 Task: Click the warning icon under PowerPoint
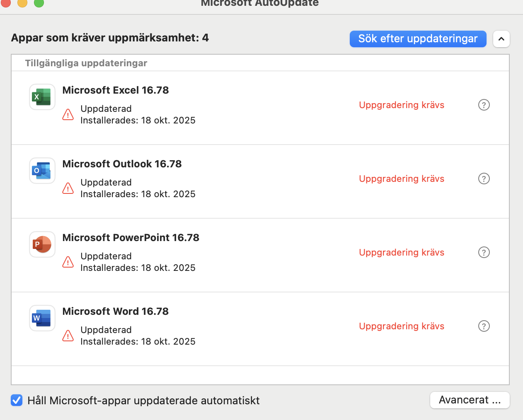68,262
